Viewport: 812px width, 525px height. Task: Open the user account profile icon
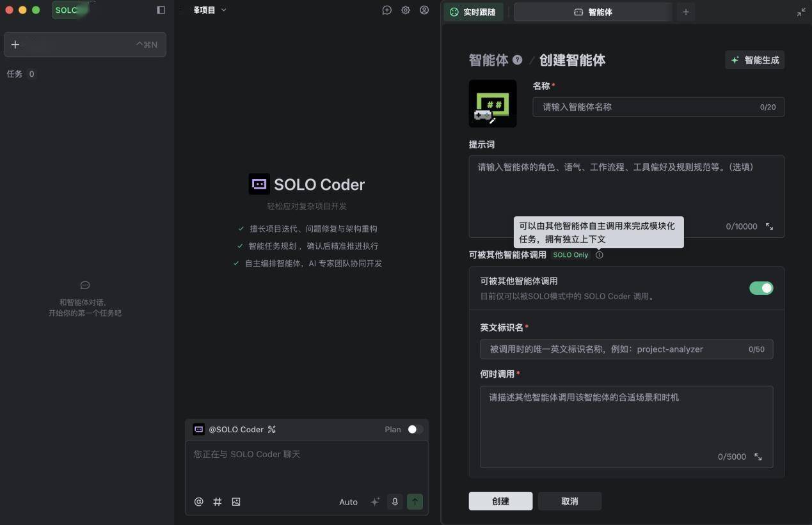(424, 10)
